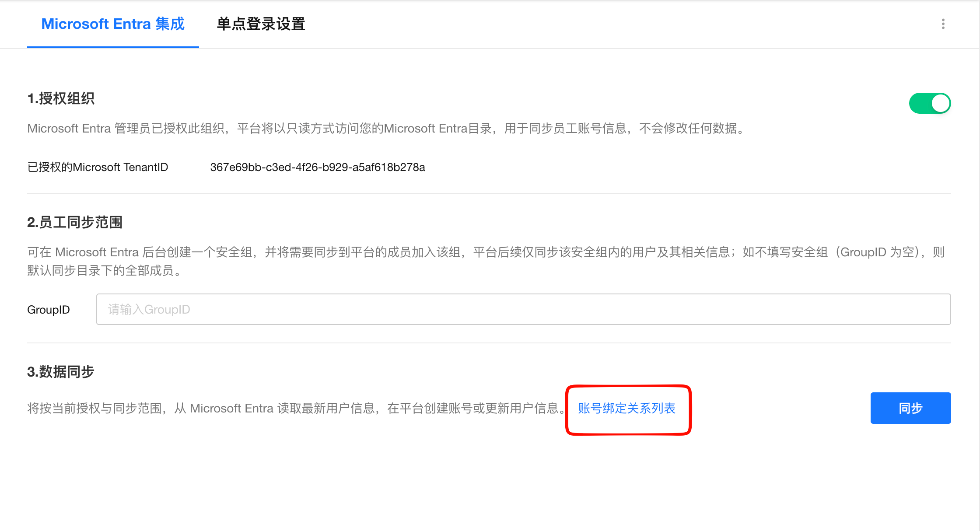Viewport: 980px width, 531px height.
Task: Click the blue 同步 button
Action: pos(910,408)
